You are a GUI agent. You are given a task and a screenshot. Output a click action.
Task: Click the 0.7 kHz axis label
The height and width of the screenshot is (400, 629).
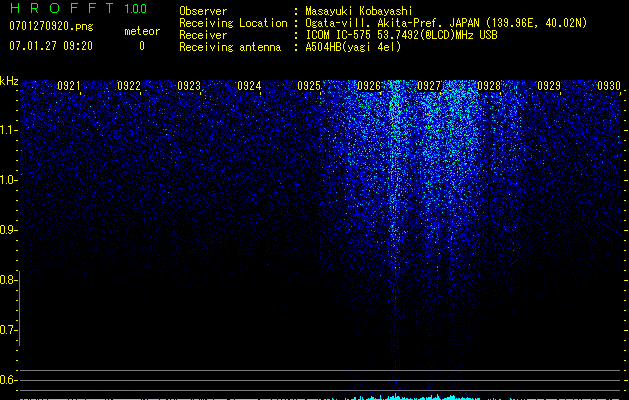pos(8,330)
